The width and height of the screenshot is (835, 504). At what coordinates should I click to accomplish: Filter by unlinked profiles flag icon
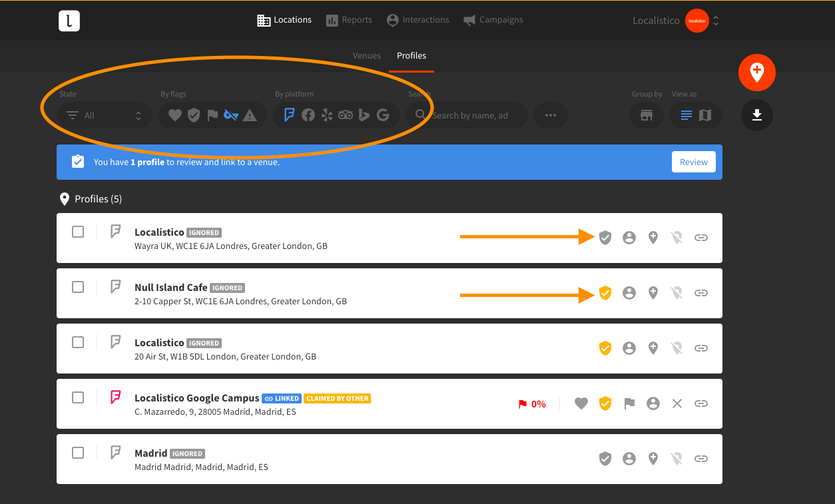point(231,115)
